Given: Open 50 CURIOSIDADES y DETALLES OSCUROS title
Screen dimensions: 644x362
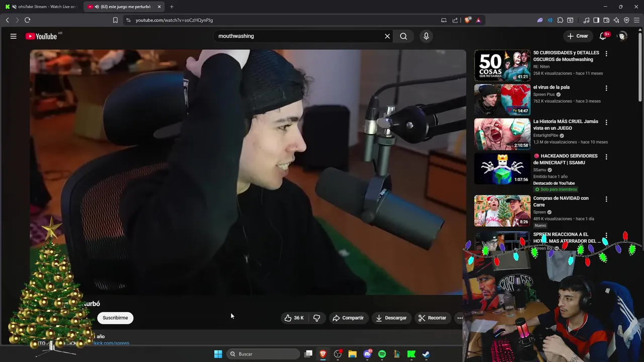Looking at the screenshot, I should click(566, 56).
